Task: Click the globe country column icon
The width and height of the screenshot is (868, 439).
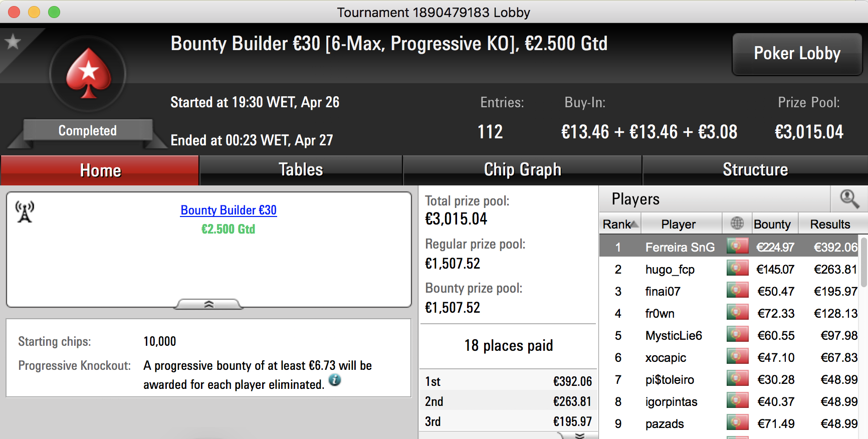Action: (737, 224)
